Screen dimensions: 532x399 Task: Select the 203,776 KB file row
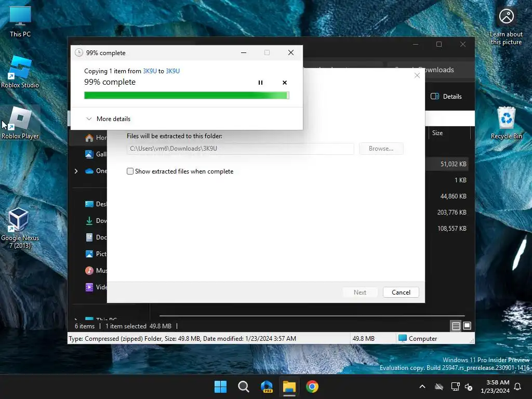(448, 212)
